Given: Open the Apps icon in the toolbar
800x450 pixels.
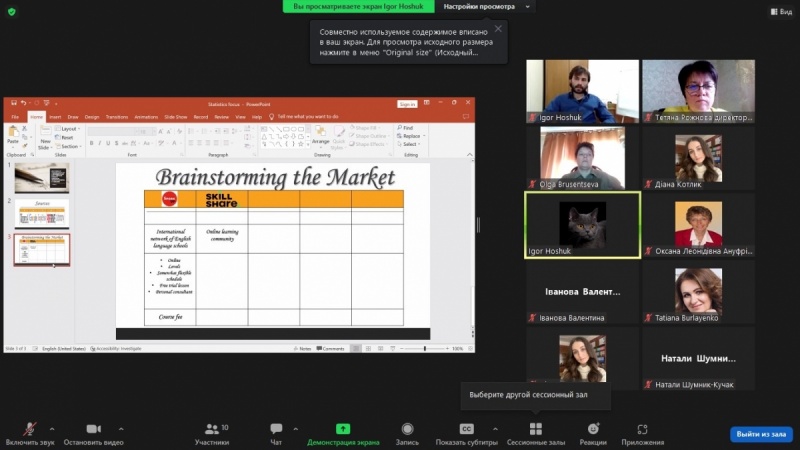Looking at the screenshot, I should coord(642,429).
